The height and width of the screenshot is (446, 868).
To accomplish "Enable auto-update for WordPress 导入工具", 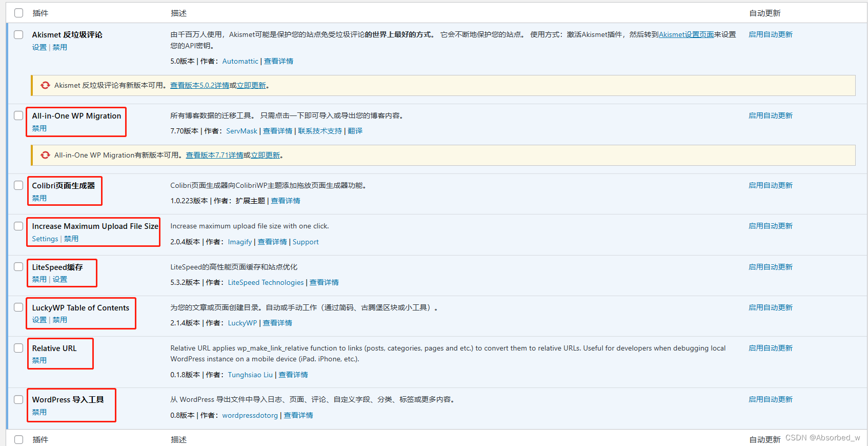I will 771,399.
